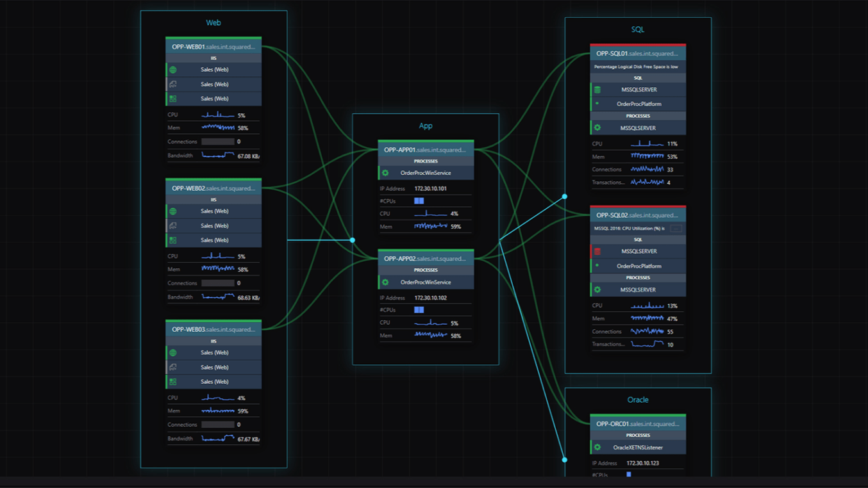The height and width of the screenshot is (488, 868).
Task: Toggle the OrderProcPlatform status dot on OPP-SQL02
Action: tap(597, 266)
